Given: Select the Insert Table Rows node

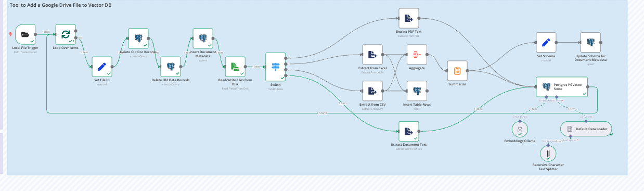Looking at the screenshot, I should (417, 91).
